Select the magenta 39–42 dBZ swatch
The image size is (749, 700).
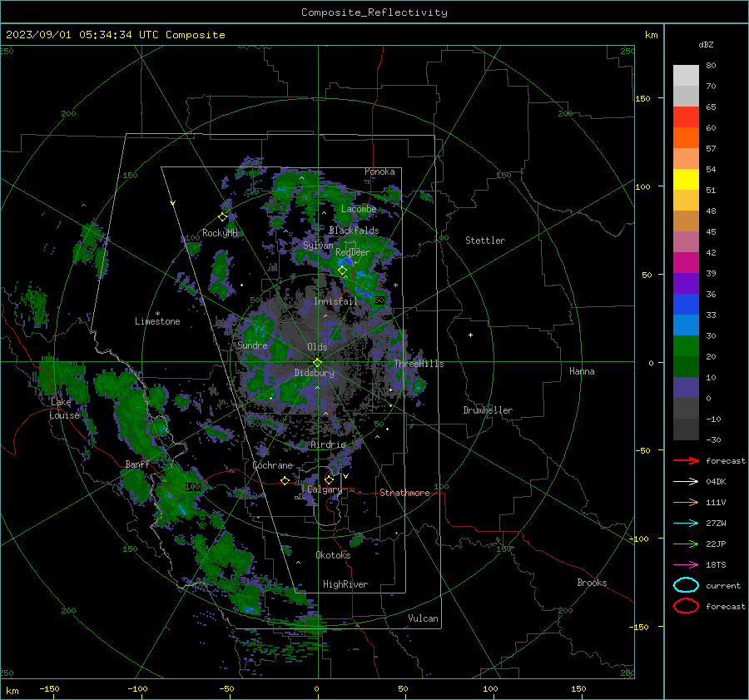tap(686, 263)
